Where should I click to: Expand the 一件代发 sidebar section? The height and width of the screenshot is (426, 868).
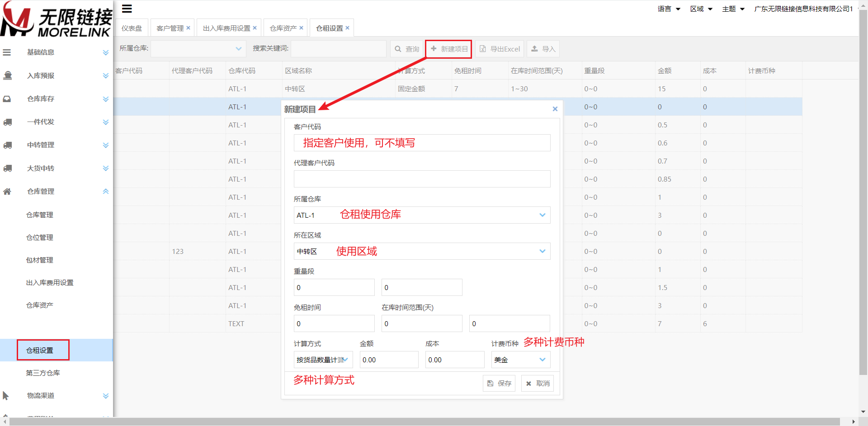tap(106, 122)
